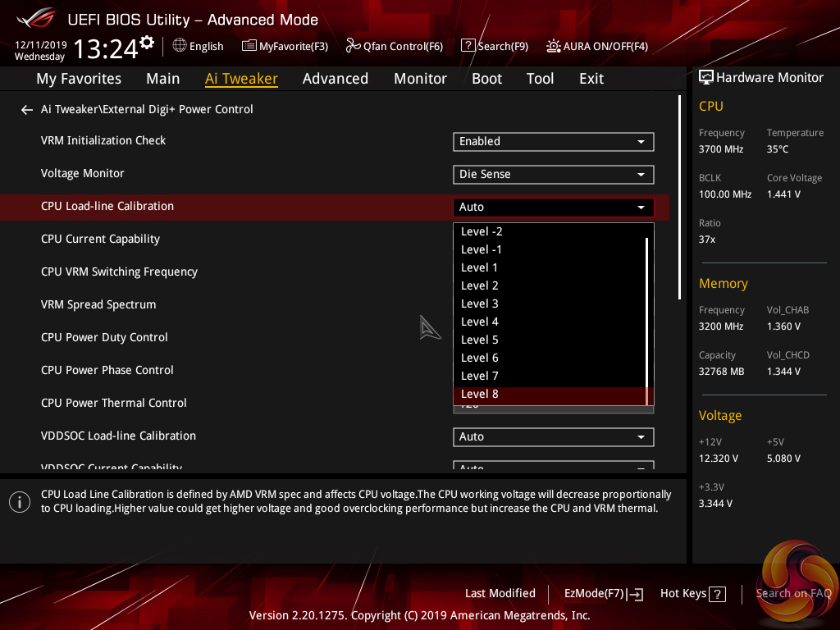
Task: Open the Voltage Monitor Die Sense dropdown
Action: 553,174
